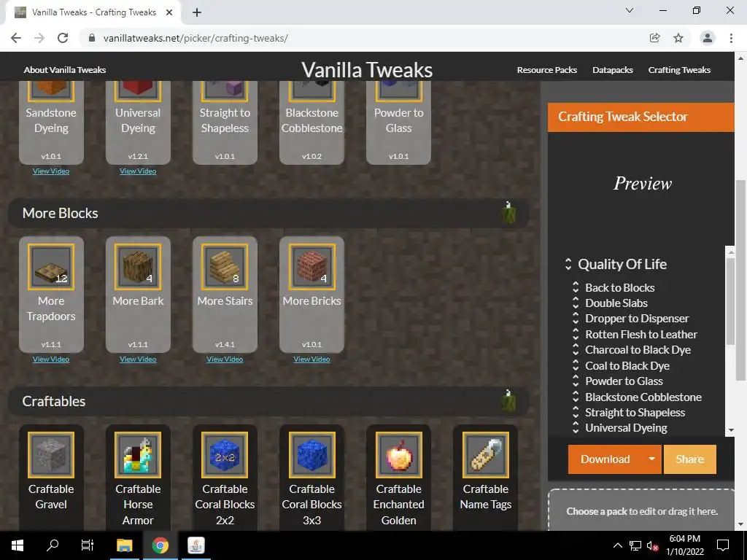Collapse the Quality Of Life selection list
This screenshot has height=560, width=747.
click(x=568, y=264)
